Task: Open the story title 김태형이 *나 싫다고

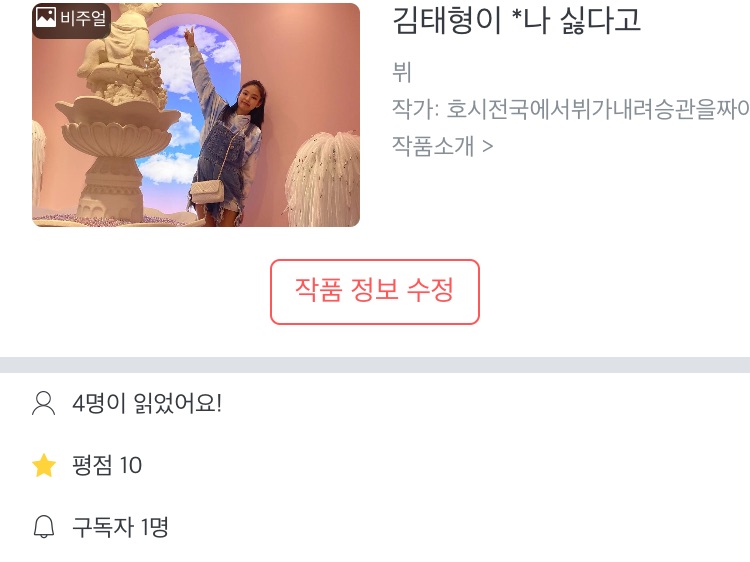Action: click(516, 21)
